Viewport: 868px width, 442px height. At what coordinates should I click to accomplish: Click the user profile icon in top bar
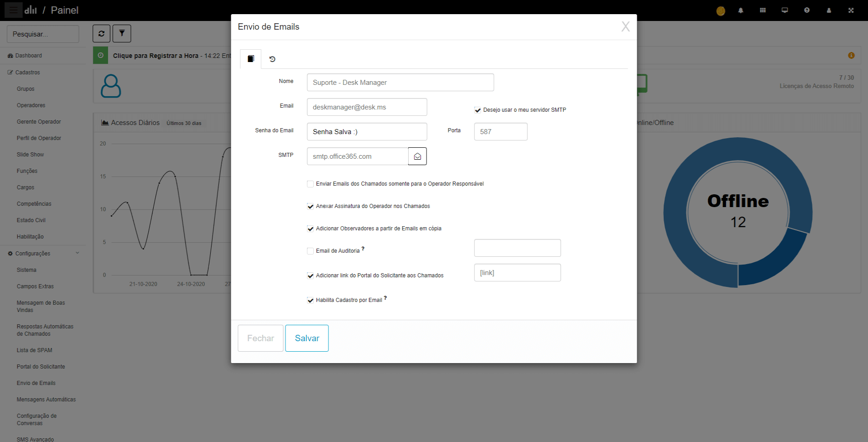pos(829,10)
